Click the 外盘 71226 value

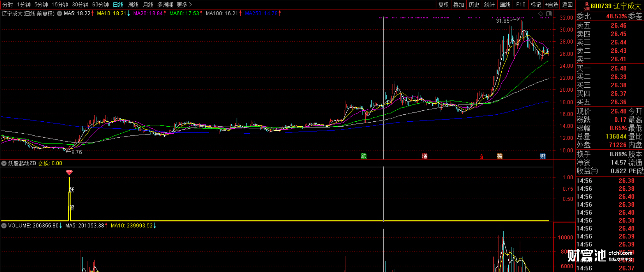[x=618, y=145]
